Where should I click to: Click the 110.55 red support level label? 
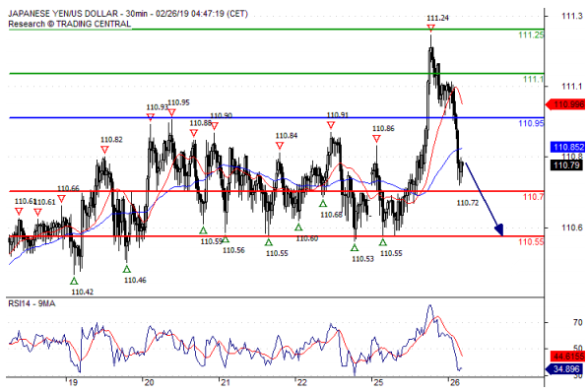tap(531, 242)
